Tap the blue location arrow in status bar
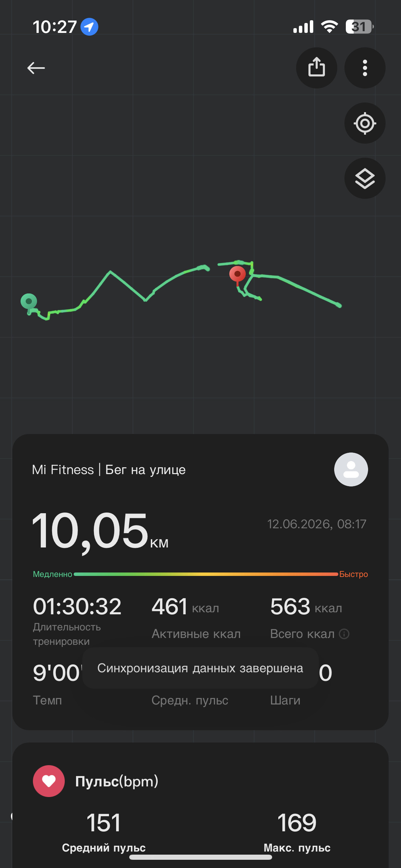Viewport: 401px width, 868px height. coord(89,27)
